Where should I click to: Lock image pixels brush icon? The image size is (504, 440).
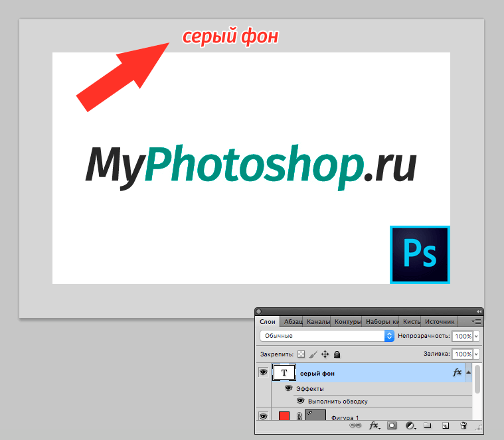313,355
